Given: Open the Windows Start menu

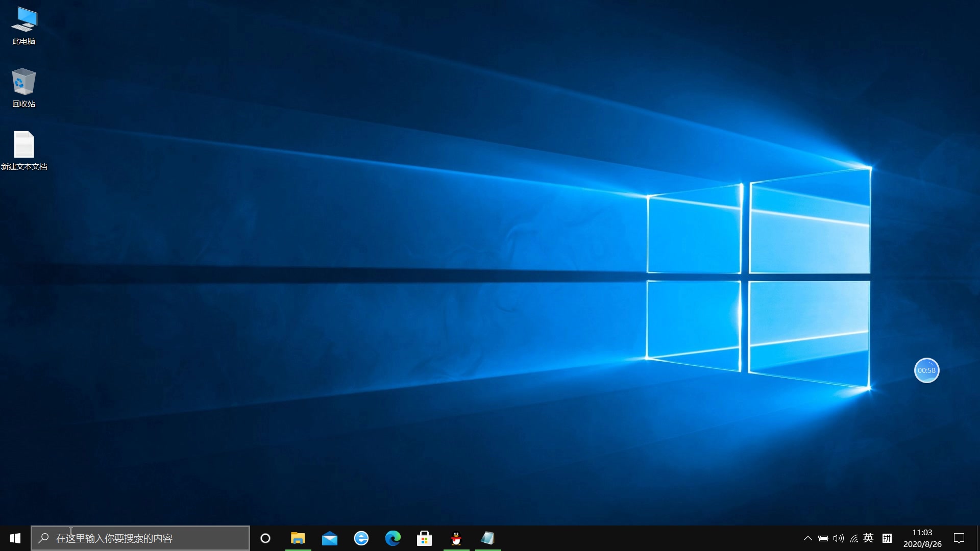Looking at the screenshot, I should tap(15, 538).
